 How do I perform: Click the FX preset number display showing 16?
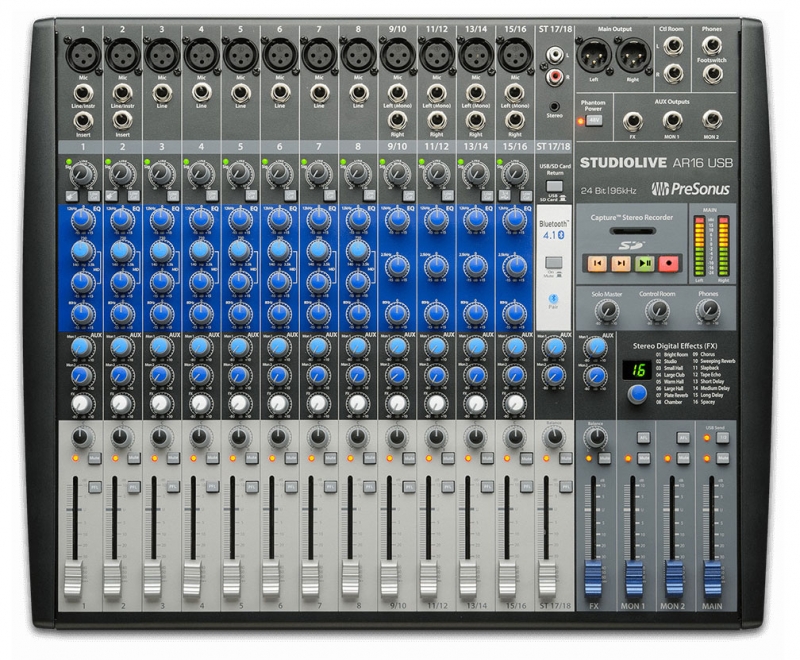636,370
